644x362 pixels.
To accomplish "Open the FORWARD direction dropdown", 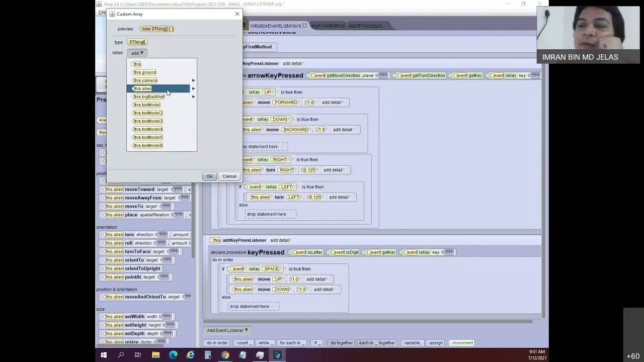I will 286,103.
